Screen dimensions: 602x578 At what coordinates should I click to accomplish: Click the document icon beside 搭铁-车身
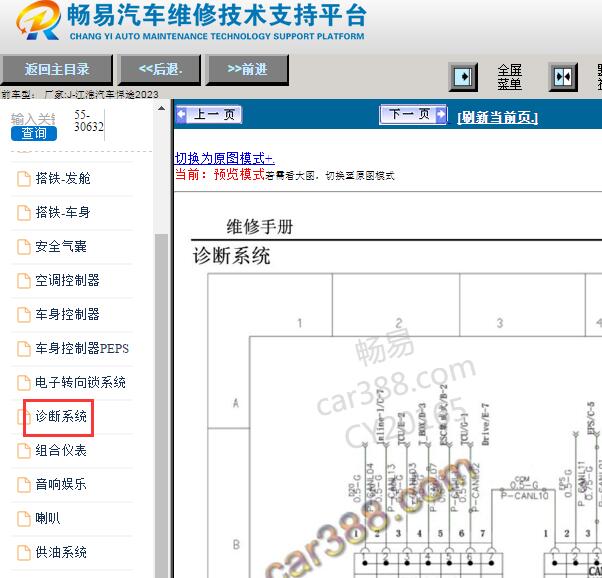click(x=24, y=213)
